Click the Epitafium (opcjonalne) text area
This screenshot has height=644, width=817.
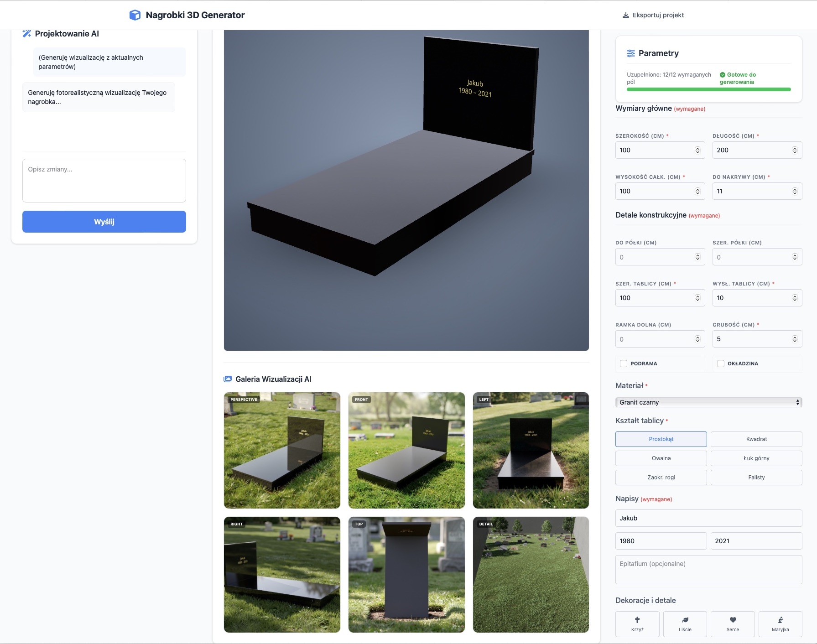pyautogui.click(x=709, y=570)
